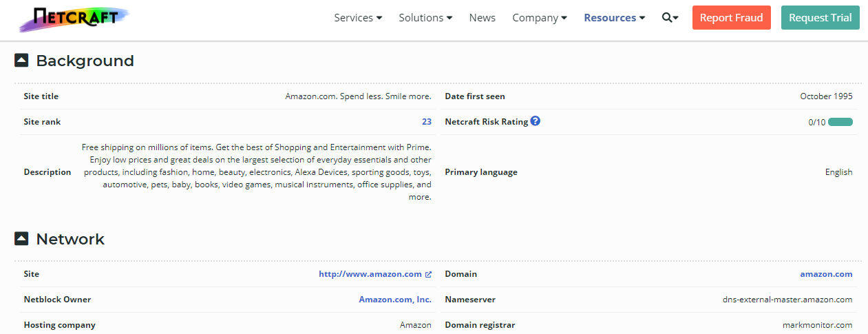Open the Services dropdown menu
The width and height of the screenshot is (868, 334).
point(358,18)
